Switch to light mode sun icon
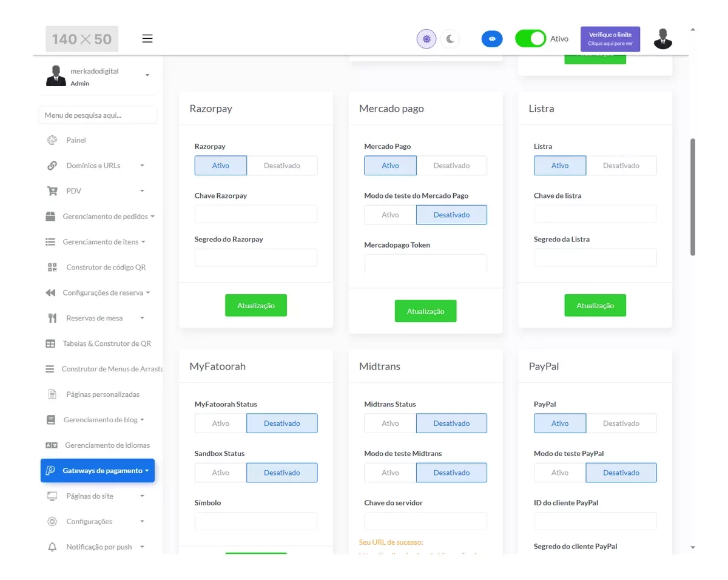 (x=426, y=39)
